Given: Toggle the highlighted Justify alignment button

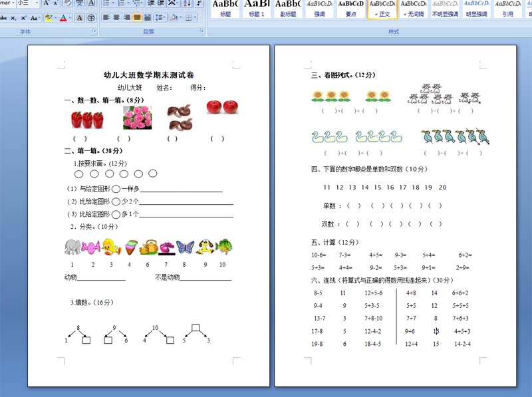Looking at the screenshot, I should coord(137,17).
